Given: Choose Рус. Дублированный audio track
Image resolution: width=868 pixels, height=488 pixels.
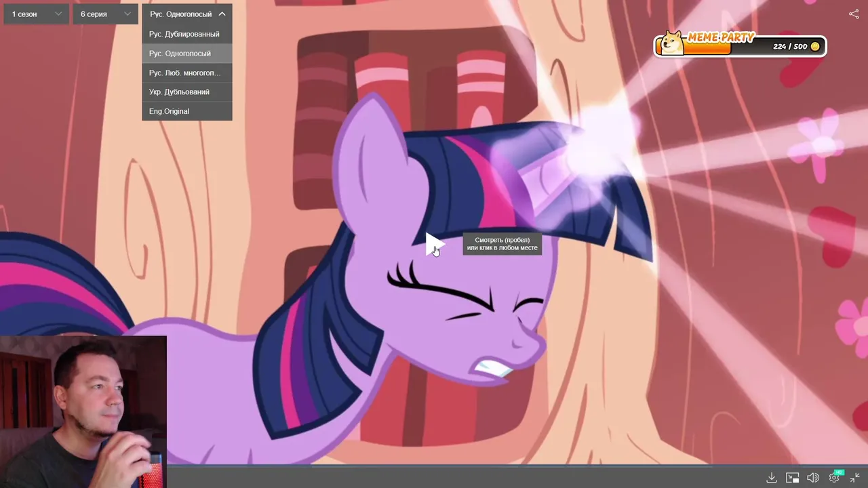Looking at the screenshot, I should pyautogui.click(x=187, y=34).
